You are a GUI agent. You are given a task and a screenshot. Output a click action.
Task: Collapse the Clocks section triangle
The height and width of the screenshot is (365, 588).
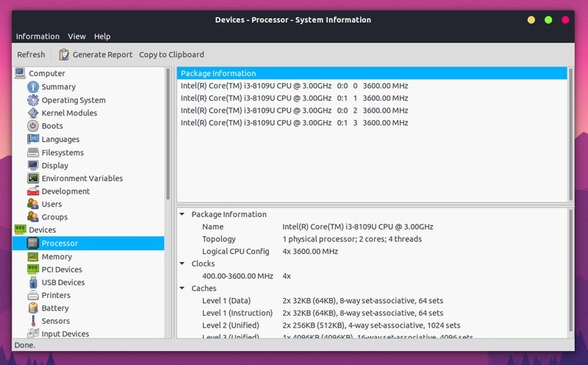pyautogui.click(x=182, y=263)
